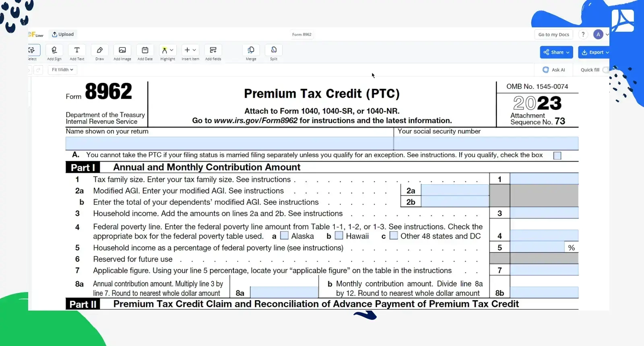The width and height of the screenshot is (644, 346).
Task: Open the Insert item dropdown arrow
Action: pos(194,50)
